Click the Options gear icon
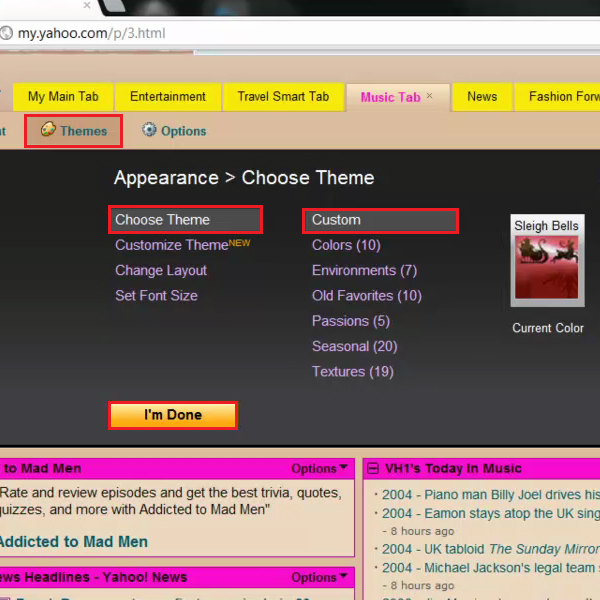This screenshot has width=600, height=600. click(149, 130)
